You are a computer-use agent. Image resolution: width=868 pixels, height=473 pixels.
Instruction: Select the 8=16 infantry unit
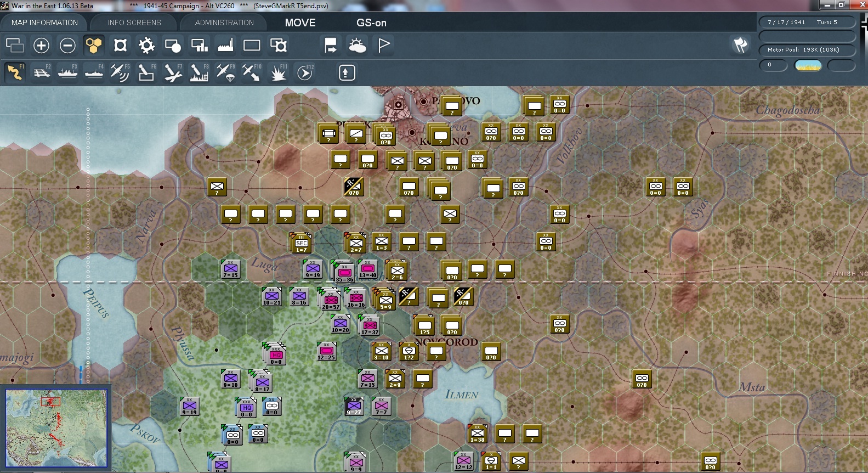coord(299,296)
